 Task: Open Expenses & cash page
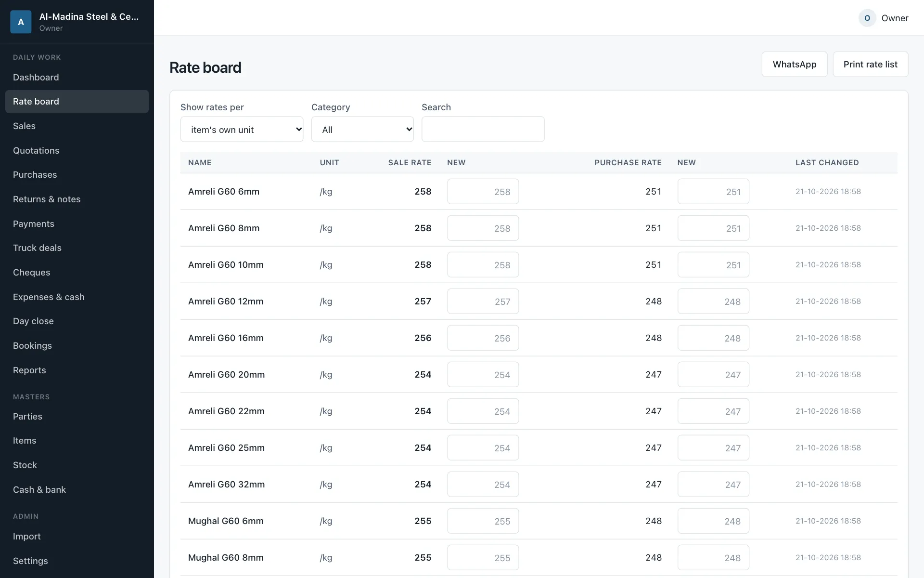coord(77,297)
